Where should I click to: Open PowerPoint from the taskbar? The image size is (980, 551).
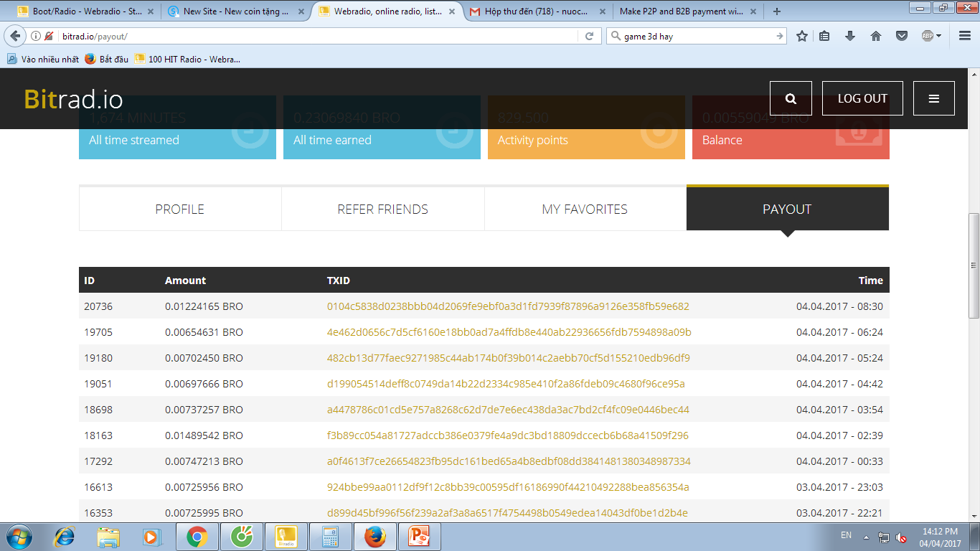[x=419, y=537]
